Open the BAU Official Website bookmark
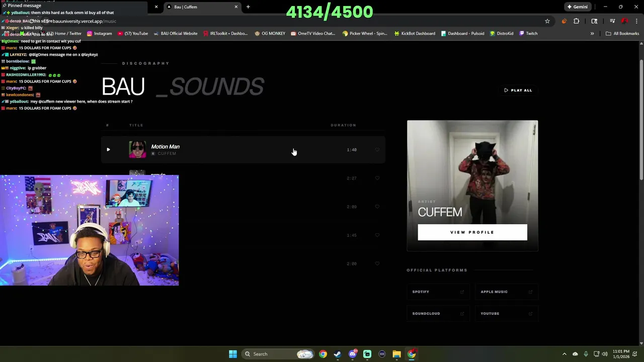Screen dimensions: 644x362 point(175,33)
